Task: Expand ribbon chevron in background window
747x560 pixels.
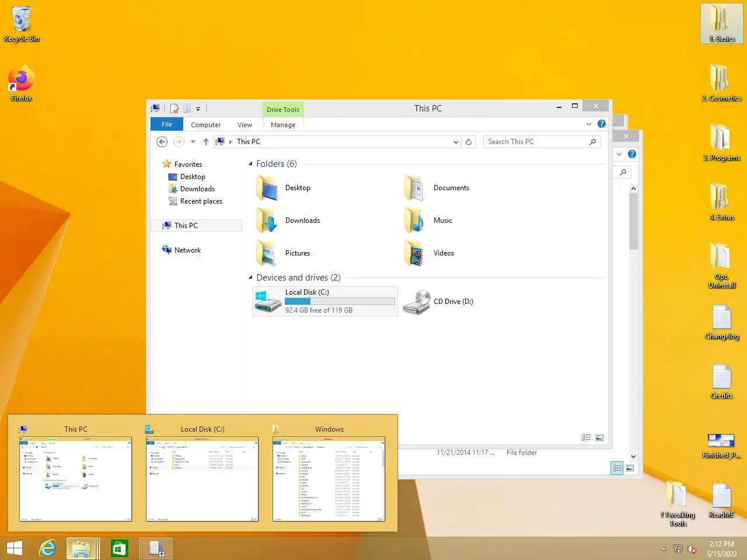Action: click(x=619, y=154)
